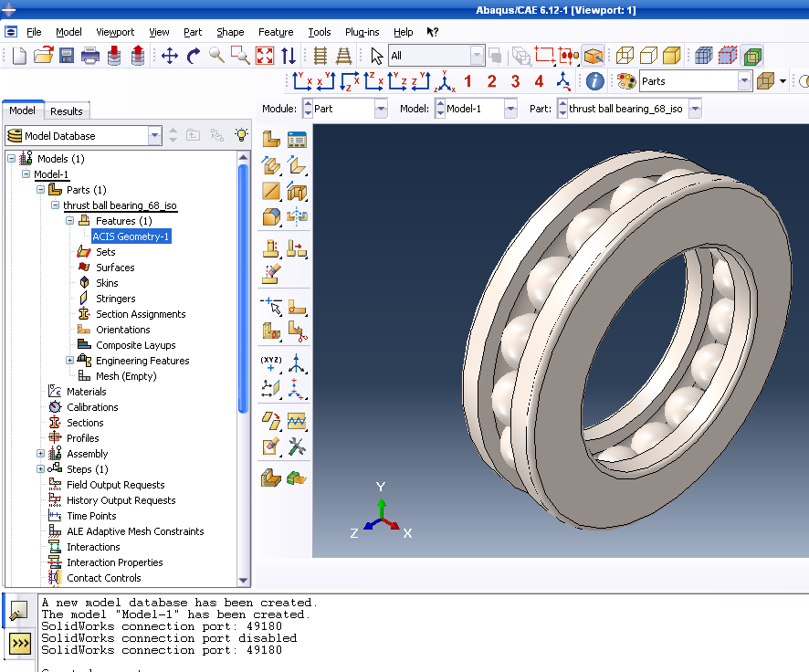Select Interaction Properties tree item

click(114, 562)
